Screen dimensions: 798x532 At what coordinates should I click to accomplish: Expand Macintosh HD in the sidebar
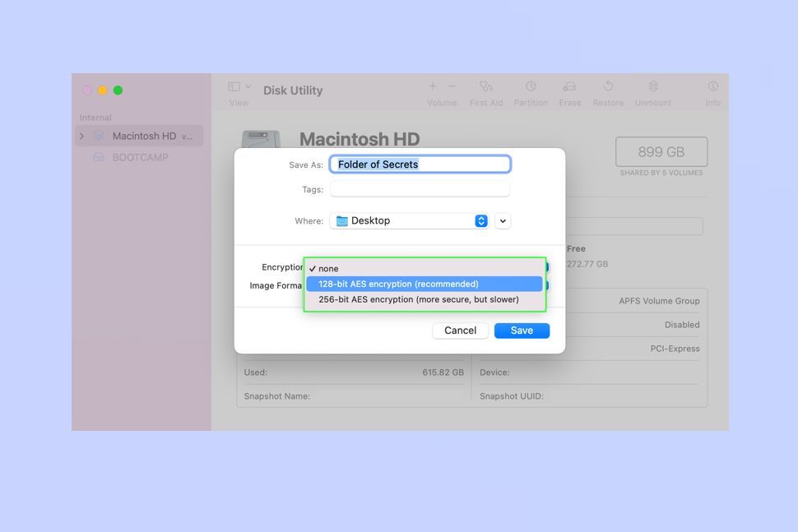coord(81,136)
